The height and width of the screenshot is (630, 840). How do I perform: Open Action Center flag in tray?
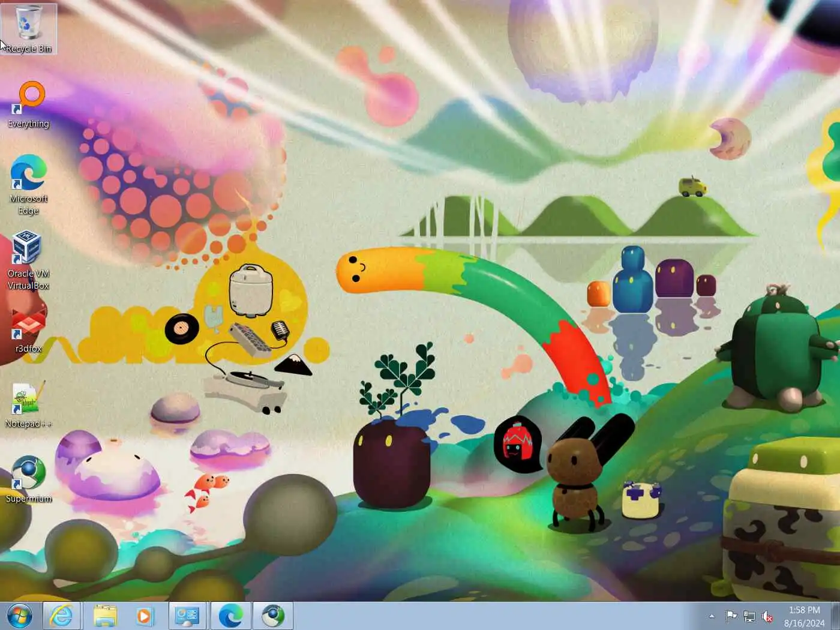tap(731, 616)
